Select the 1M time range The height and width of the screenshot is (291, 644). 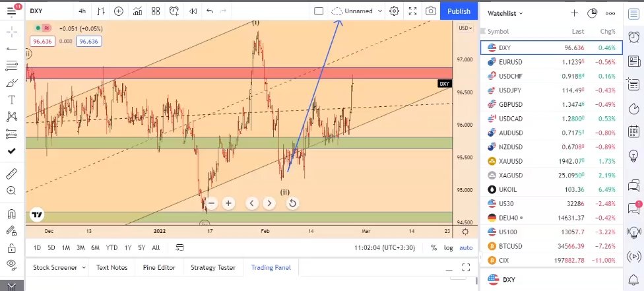[x=66, y=247]
